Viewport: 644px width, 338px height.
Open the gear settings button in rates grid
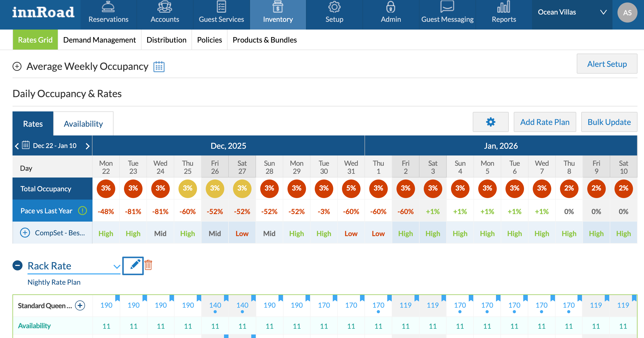pyautogui.click(x=490, y=122)
